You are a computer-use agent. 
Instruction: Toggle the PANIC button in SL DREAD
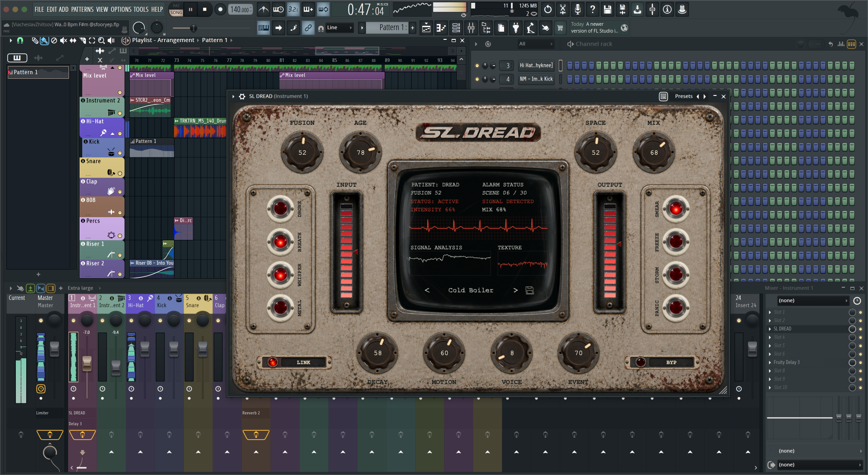(x=676, y=308)
